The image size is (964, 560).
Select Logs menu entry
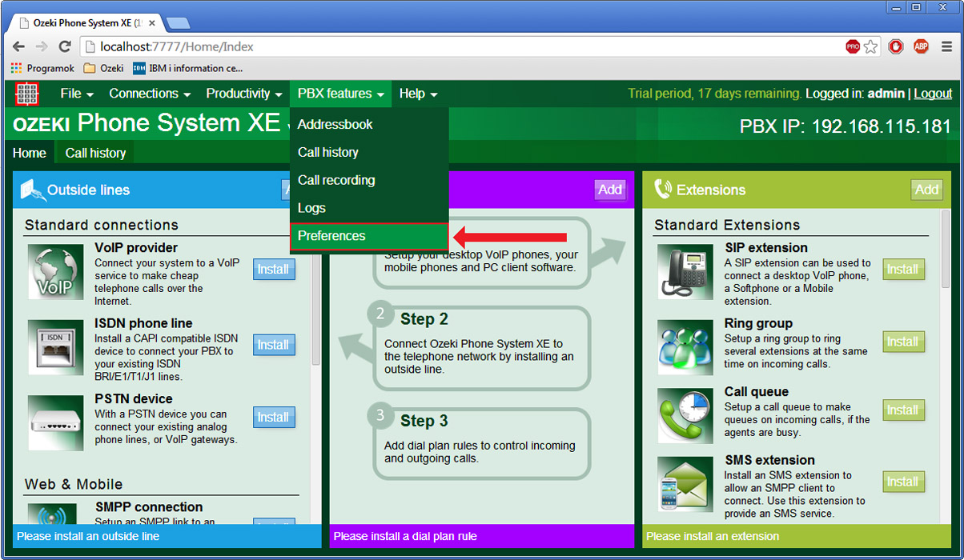coord(369,209)
